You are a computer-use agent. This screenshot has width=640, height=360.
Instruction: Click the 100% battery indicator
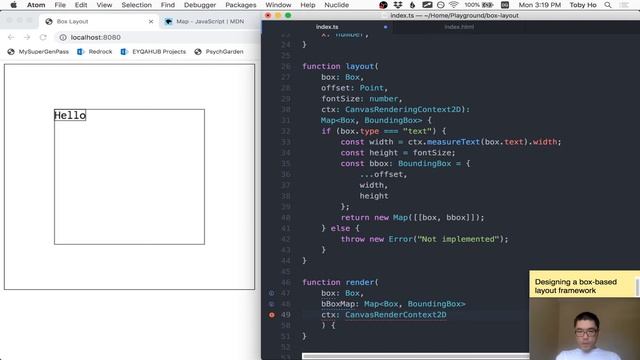pos(479,5)
